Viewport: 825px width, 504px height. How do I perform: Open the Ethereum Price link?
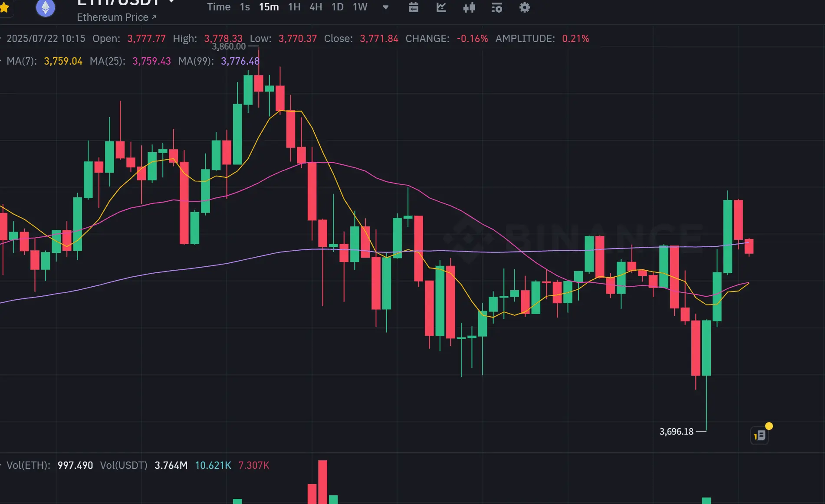(x=116, y=17)
